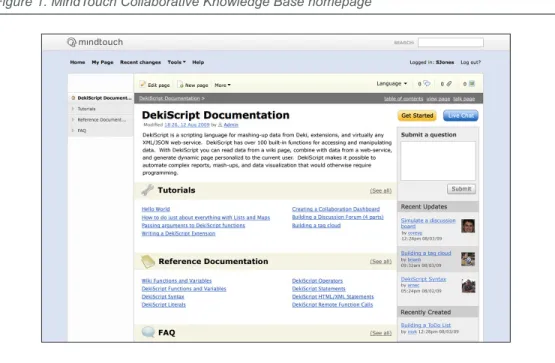Open DekiScript Literals link
The image size is (555, 363).
(164, 305)
